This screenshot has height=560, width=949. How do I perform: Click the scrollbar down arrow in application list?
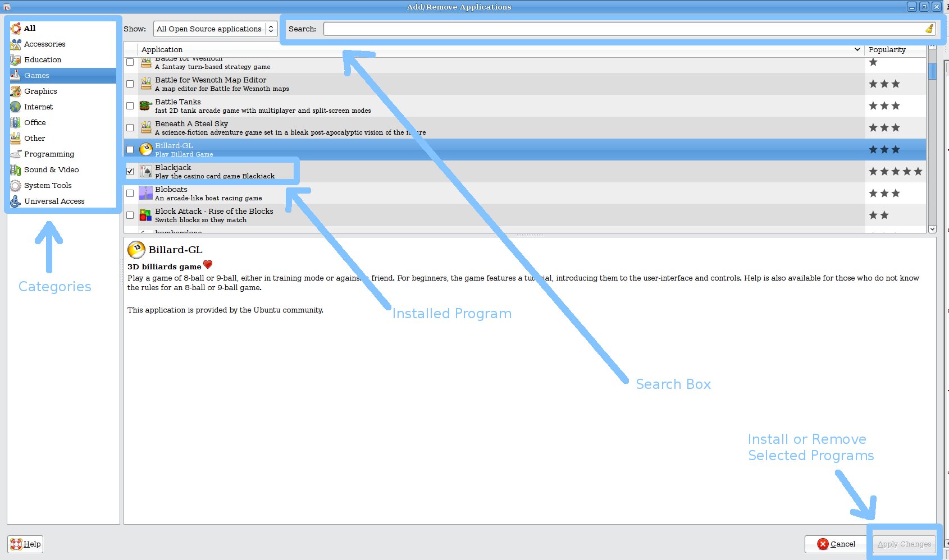[x=932, y=229]
